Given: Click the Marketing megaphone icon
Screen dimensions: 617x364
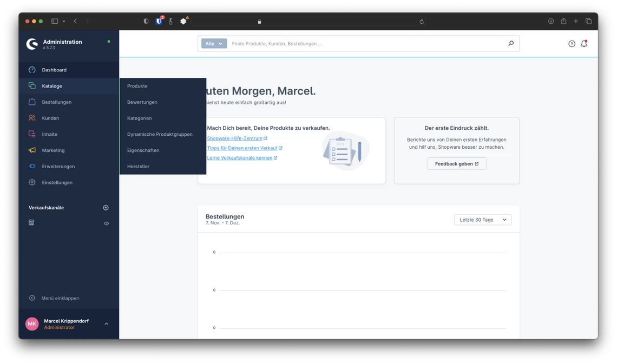Looking at the screenshot, I should [32, 150].
